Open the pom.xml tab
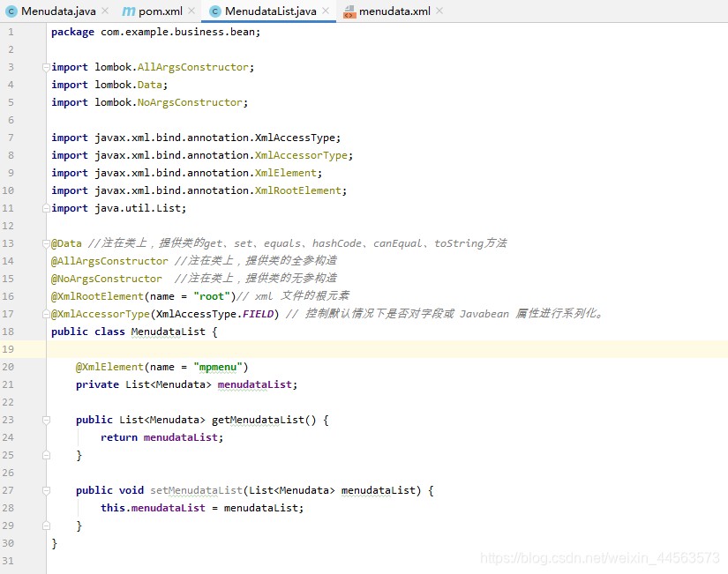 (x=161, y=11)
